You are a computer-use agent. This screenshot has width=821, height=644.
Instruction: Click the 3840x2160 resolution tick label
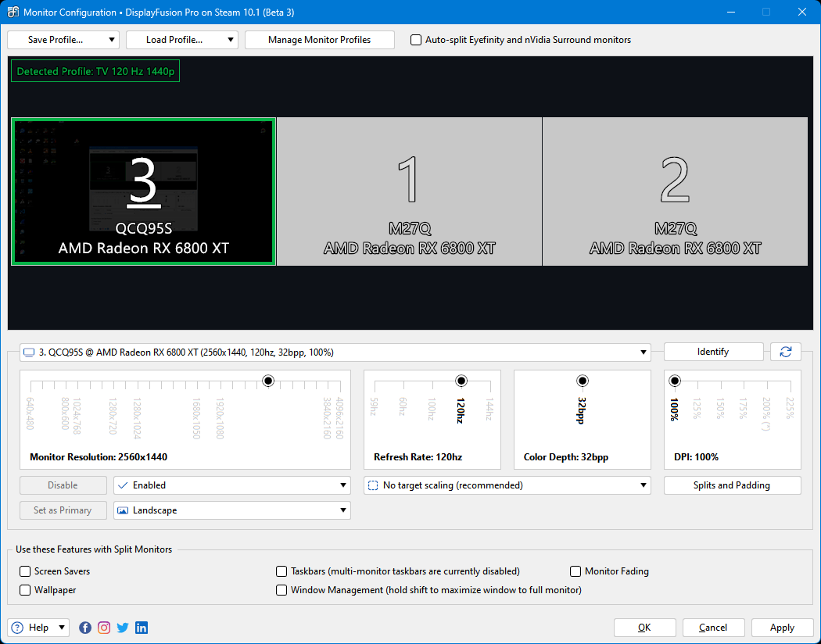328,418
